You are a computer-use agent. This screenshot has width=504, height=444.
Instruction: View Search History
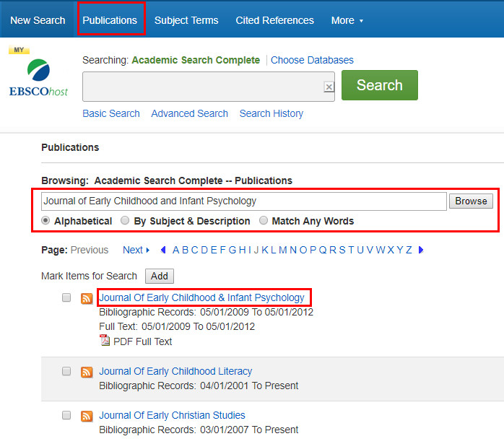[x=271, y=113]
